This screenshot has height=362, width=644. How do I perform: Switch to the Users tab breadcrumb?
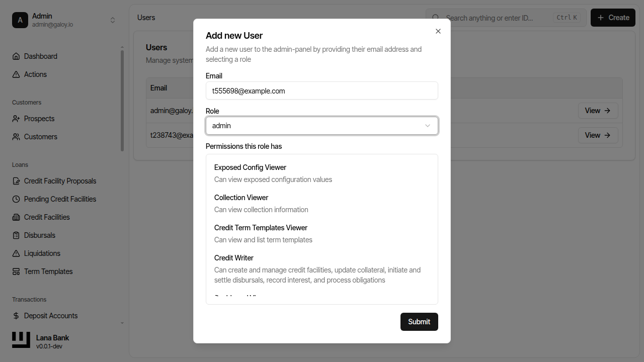(x=145, y=17)
